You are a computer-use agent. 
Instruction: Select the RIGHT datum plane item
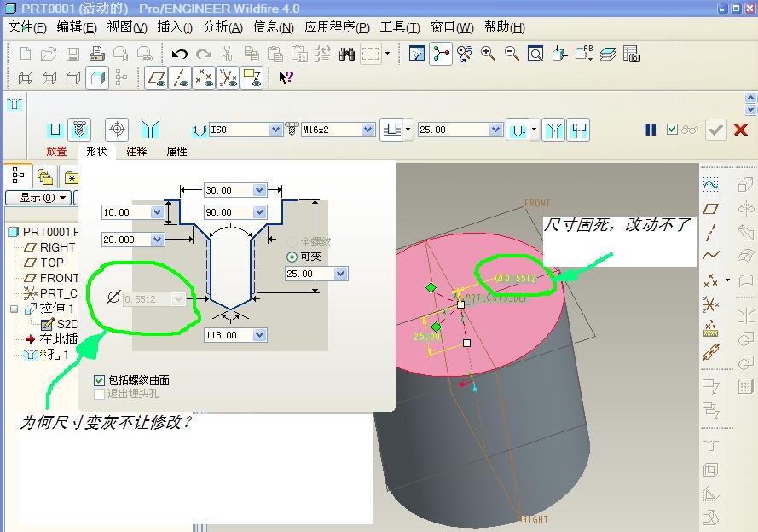[x=57, y=247]
